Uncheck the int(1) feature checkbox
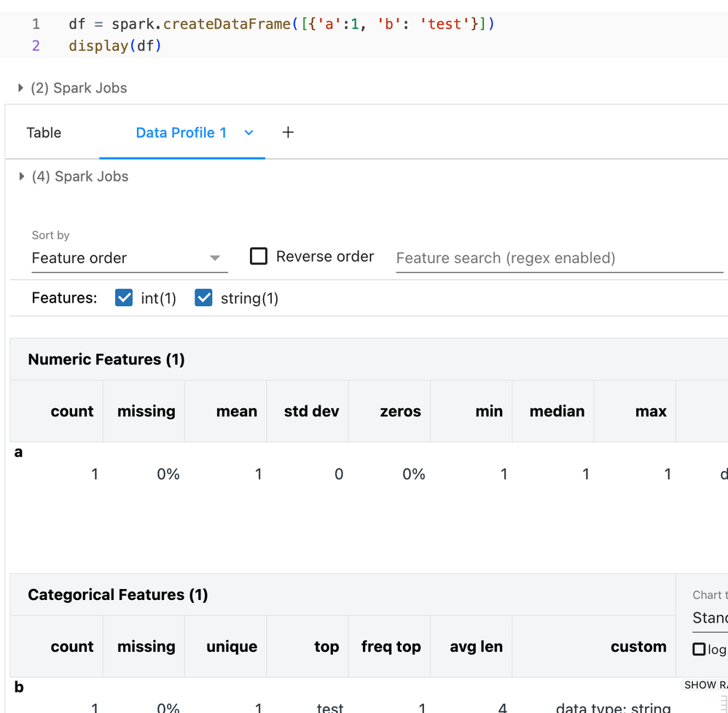This screenshot has height=713, width=728. point(124,298)
